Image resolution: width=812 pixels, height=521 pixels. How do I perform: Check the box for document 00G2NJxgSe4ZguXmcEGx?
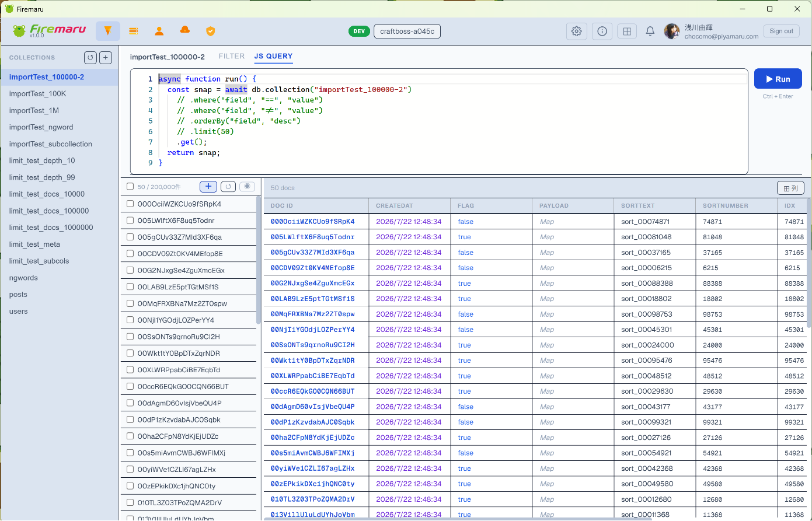pyautogui.click(x=130, y=271)
